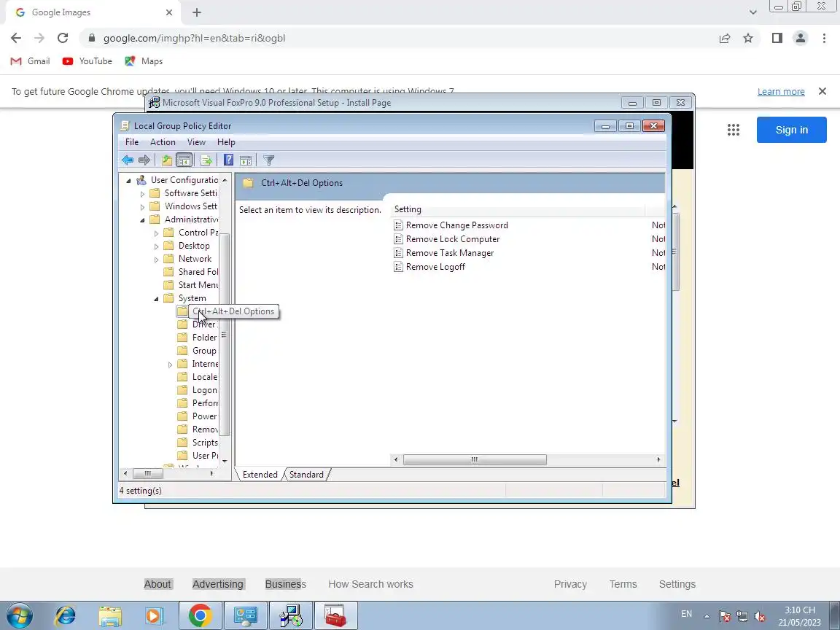Toggle Show/Hide Action Pane toolbar icon
Screen dimensions: 840x630
246,160
